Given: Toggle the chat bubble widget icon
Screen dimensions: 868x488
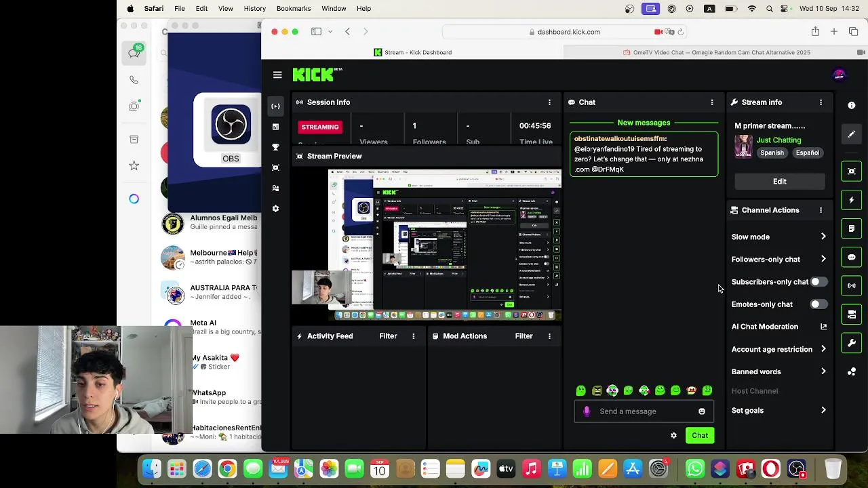Looking at the screenshot, I should 852,258.
